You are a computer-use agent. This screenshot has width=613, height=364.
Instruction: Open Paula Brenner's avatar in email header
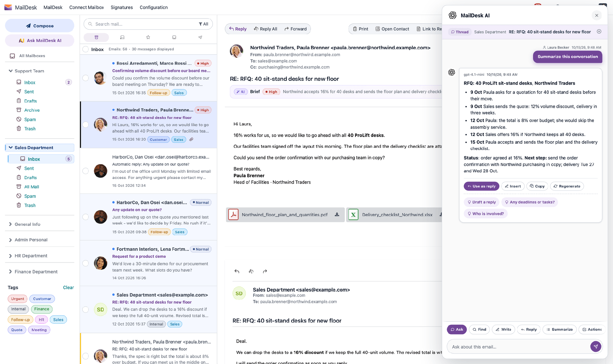click(x=237, y=51)
